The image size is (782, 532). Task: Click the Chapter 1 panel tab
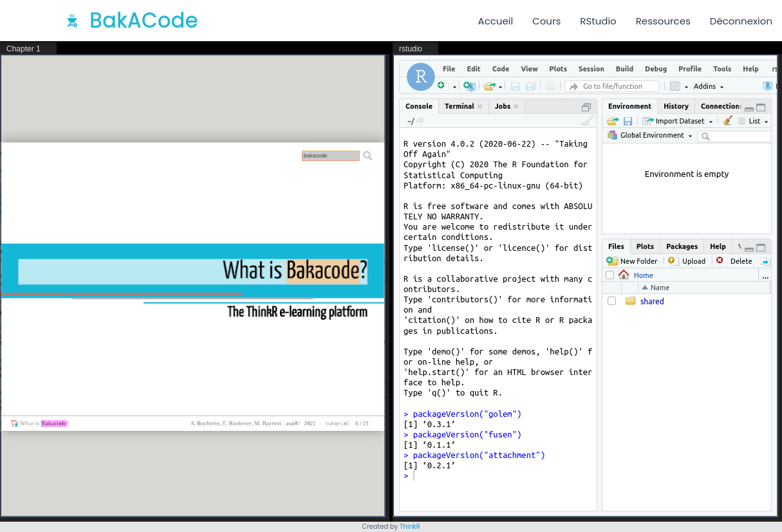28,48
